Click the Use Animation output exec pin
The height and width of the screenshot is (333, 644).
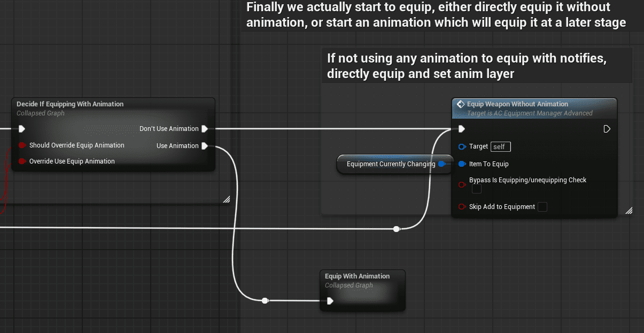click(205, 146)
